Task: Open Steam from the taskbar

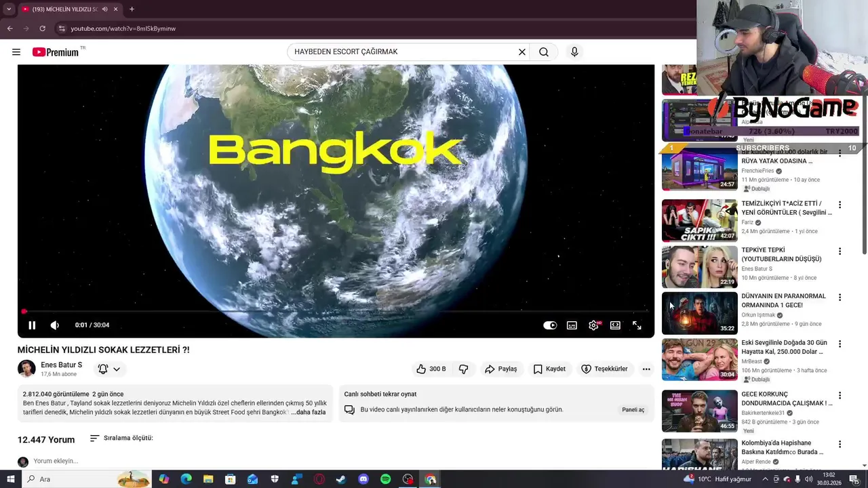Action: [341, 479]
